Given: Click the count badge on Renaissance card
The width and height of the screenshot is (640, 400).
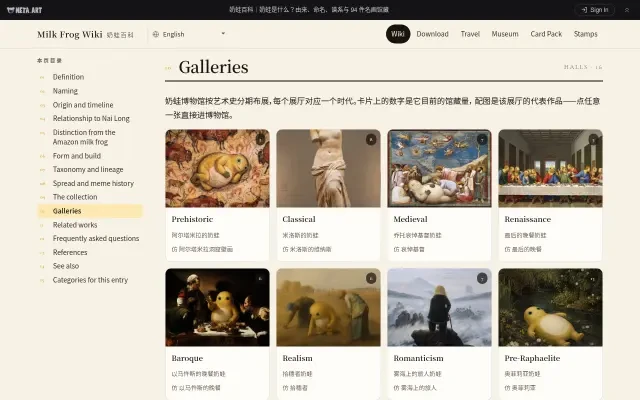Looking at the screenshot, I should pos(593,140).
